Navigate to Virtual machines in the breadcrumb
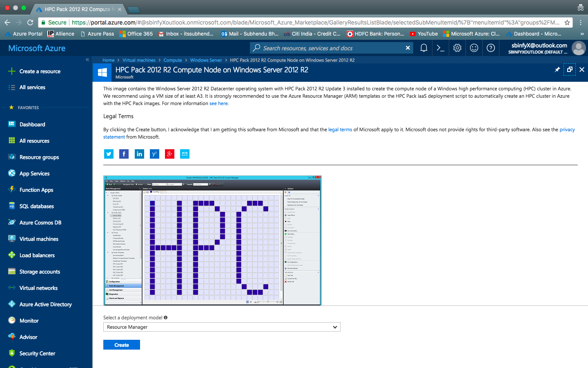The image size is (588, 368). click(139, 60)
